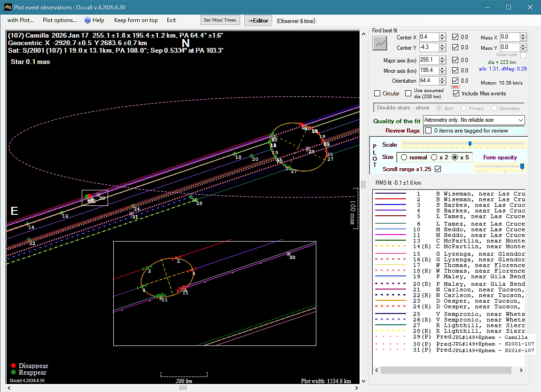Image resolution: width=541 pixels, height=392 pixels.
Task: Click the Occult app icon in title bar
Action: click(x=8, y=7)
